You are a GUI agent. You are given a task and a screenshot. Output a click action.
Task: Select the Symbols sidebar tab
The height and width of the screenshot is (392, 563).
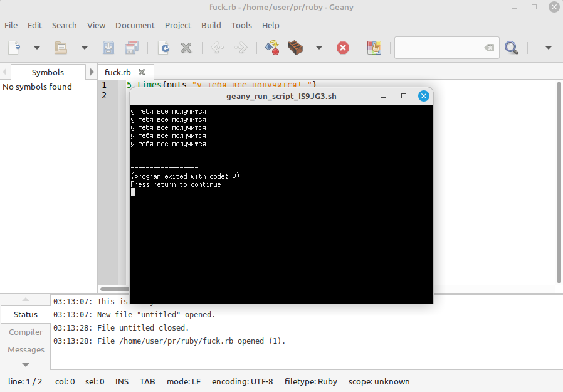[x=48, y=72]
